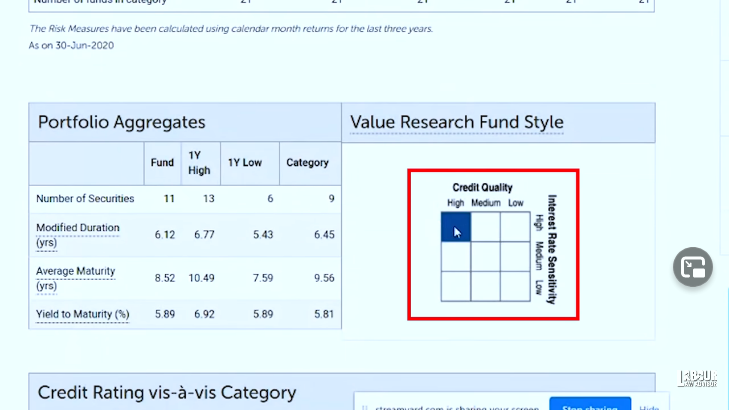Click the Stop sharing button
Screen dimensions: 729x410
590,404
